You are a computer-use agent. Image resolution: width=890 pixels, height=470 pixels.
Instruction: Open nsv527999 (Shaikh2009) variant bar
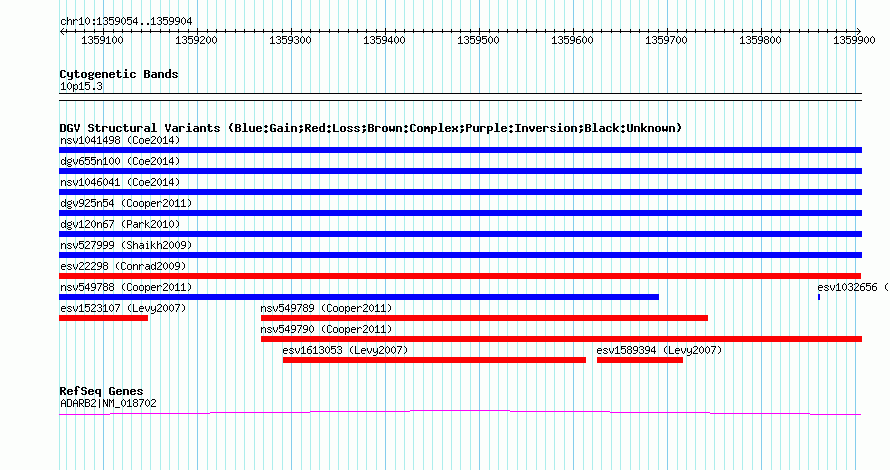460,255
